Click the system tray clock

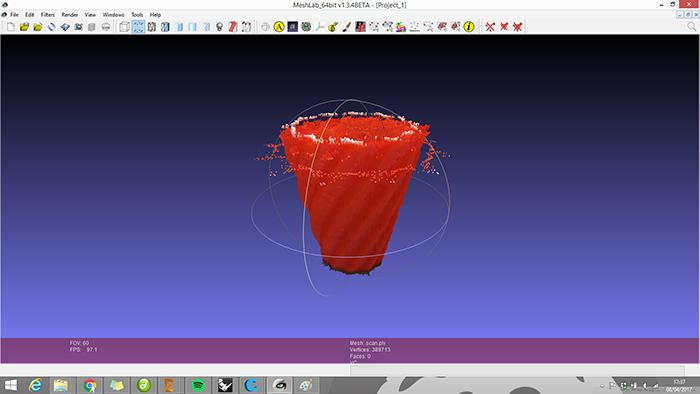click(x=679, y=386)
